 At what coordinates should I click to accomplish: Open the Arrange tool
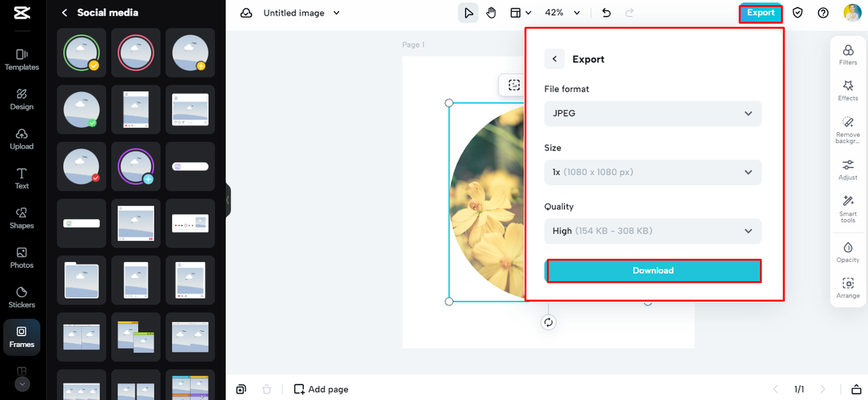point(848,288)
